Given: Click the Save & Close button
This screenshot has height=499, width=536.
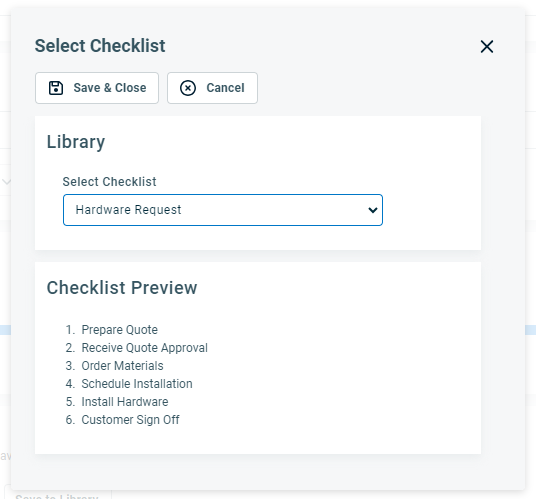Looking at the screenshot, I should click(97, 88).
